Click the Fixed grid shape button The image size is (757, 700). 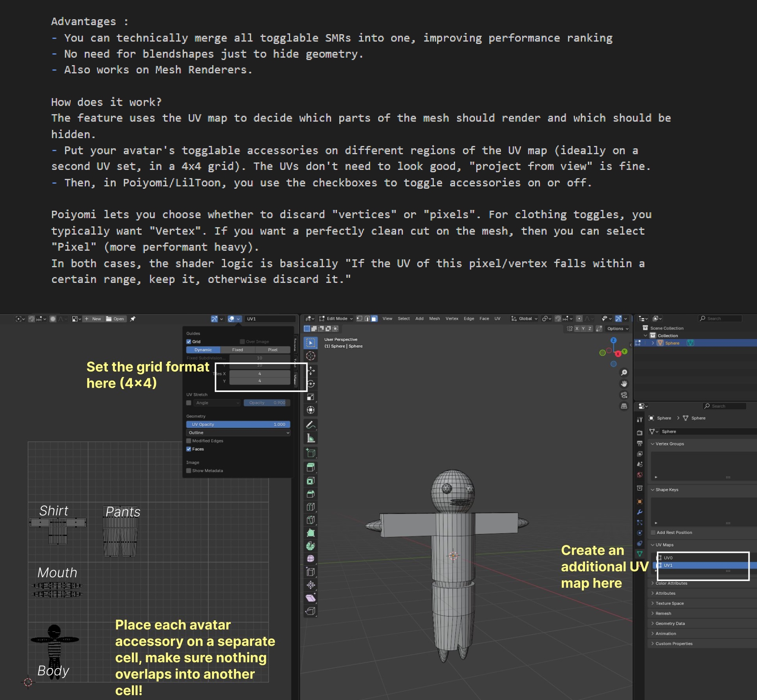tap(238, 350)
